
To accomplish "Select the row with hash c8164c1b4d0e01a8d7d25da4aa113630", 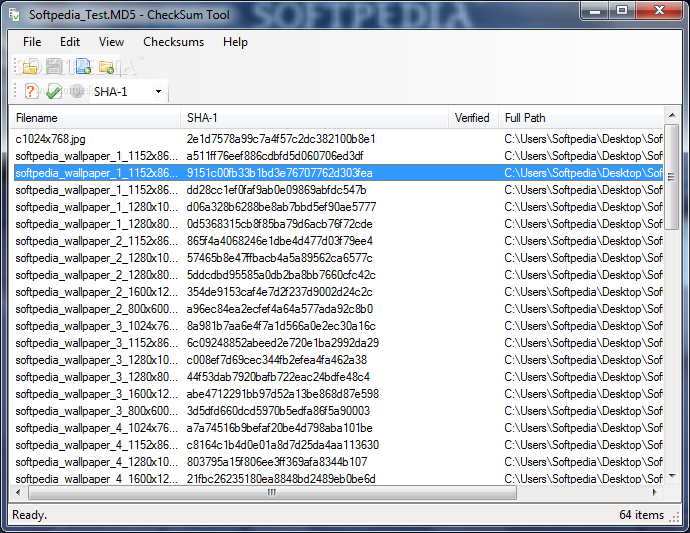I will pos(337,445).
